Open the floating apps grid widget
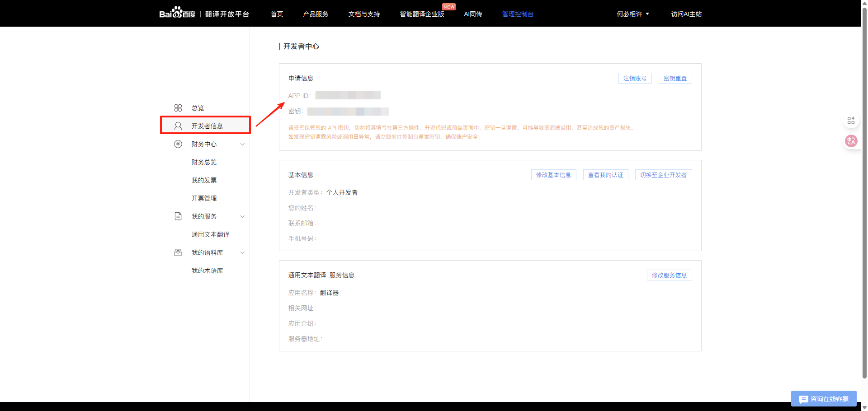Screen dimensions: 868x411 click(x=851, y=121)
